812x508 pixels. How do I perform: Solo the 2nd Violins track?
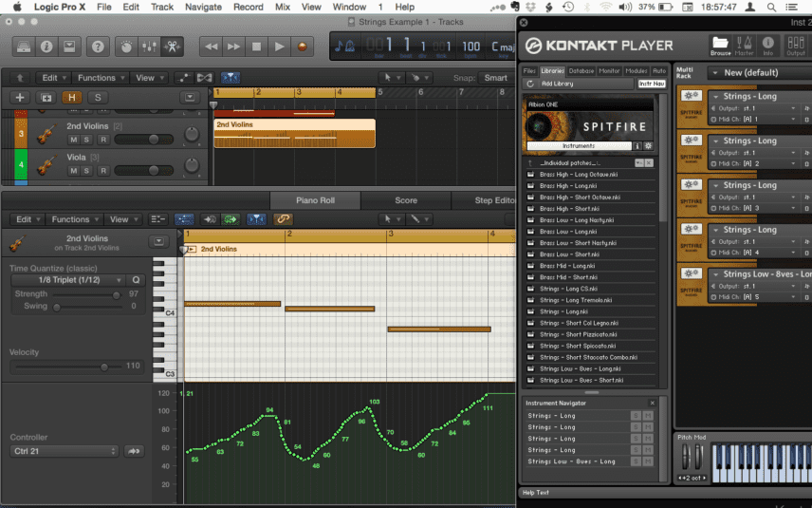[86, 140]
